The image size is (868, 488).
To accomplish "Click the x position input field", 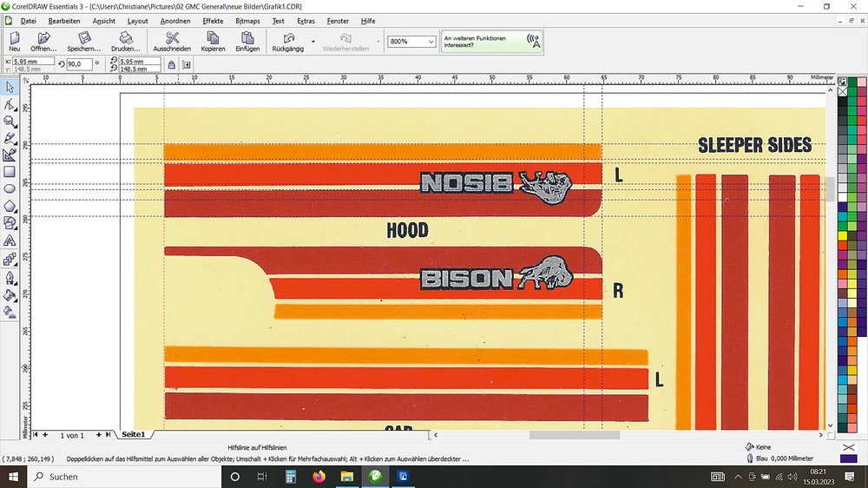I will pyautogui.click(x=33, y=62).
